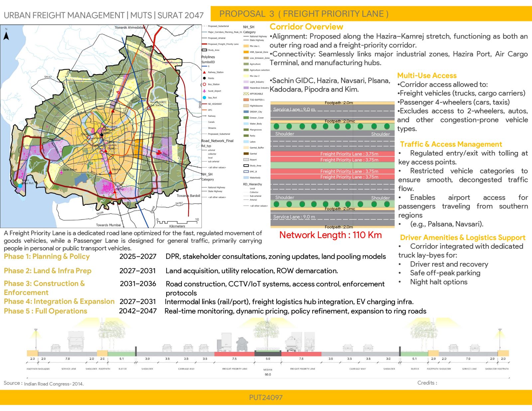
Task: Click the Mangrooves swatch
Action: coord(246,130)
